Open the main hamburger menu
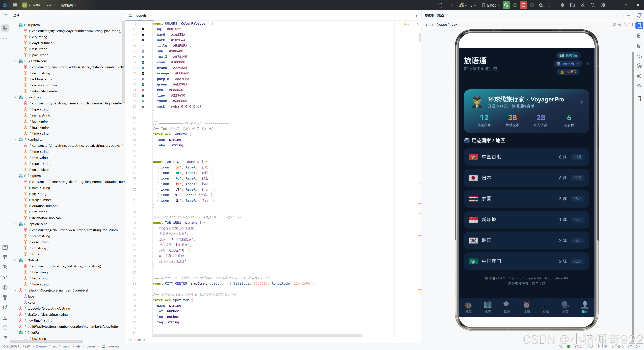This screenshot has width=644, height=350. [15, 5]
